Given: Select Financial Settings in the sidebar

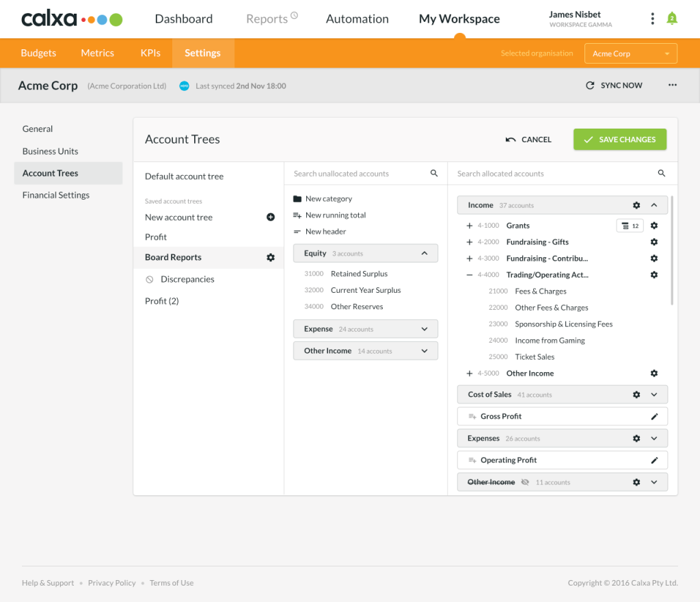Looking at the screenshot, I should click(x=56, y=195).
